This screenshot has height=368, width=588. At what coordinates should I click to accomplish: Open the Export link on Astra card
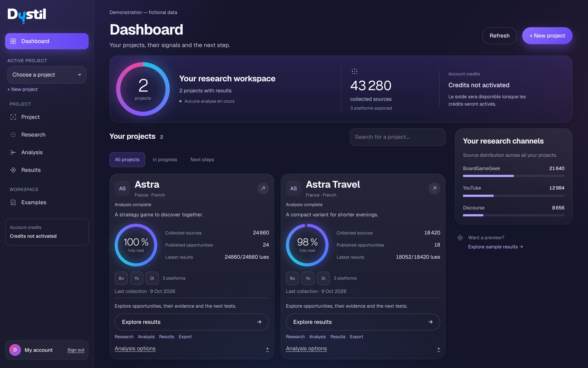185,337
